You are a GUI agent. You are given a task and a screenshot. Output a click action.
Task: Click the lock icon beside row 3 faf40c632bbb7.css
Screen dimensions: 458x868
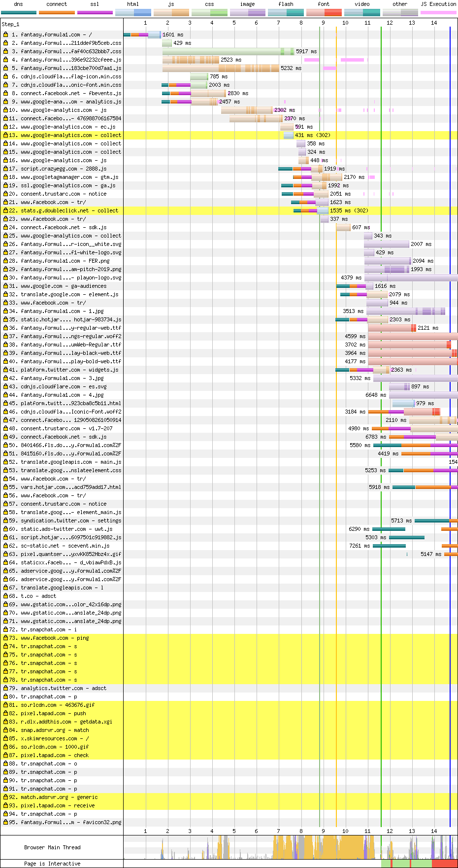[6, 51]
